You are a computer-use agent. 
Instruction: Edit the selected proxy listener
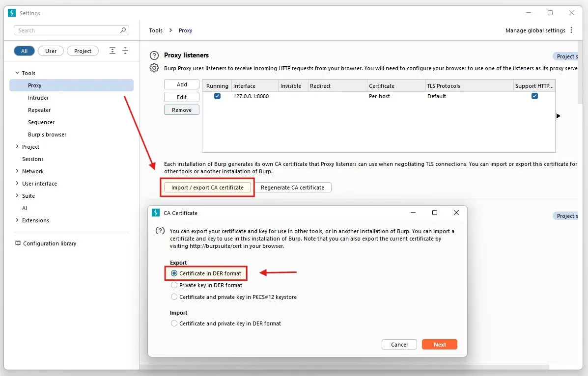click(x=182, y=97)
